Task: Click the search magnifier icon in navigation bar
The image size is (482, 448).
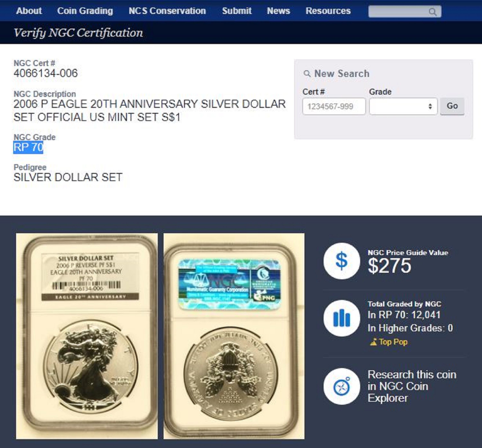Action: pos(433,12)
